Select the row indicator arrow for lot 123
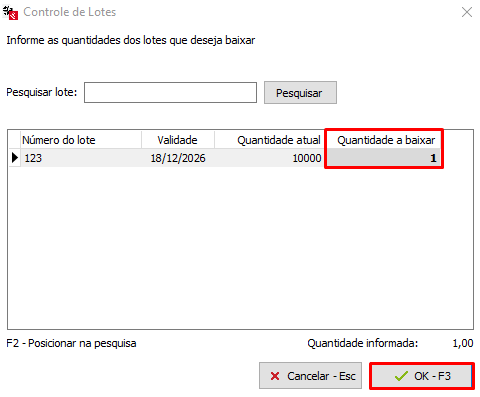The image size is (480, 397). (15, 158)
